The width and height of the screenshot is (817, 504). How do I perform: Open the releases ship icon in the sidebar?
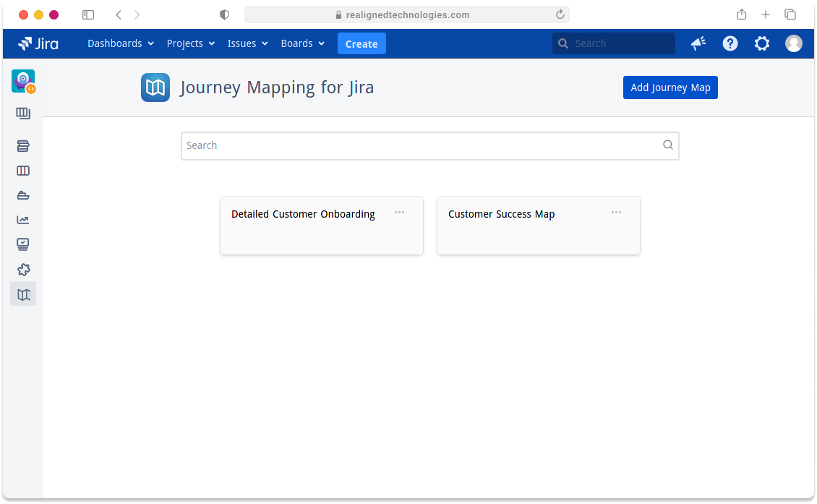(x=23, y=195)
